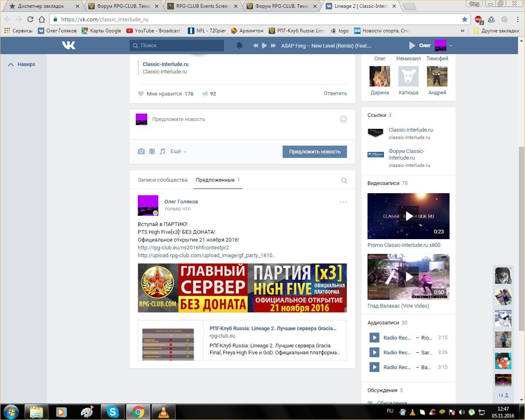Skip to next track in VK header
Image resolution: width=525 pixels, height=420 pixels.
[274, 46]
